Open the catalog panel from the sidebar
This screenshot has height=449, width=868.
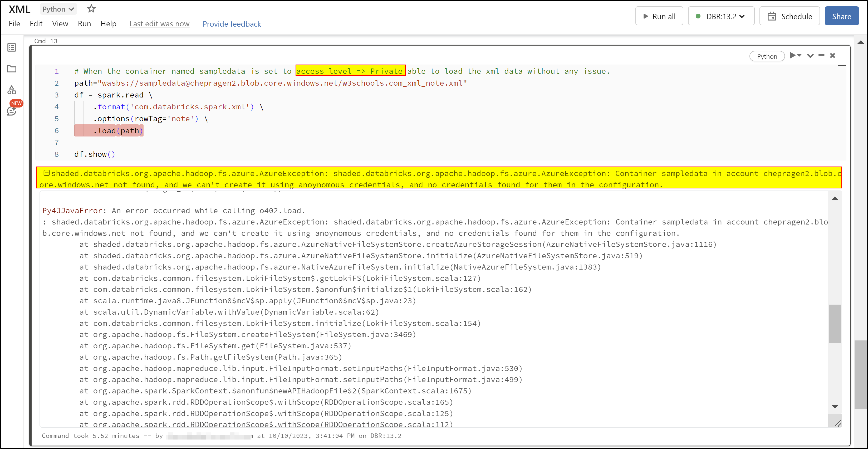tap(11, 90)
